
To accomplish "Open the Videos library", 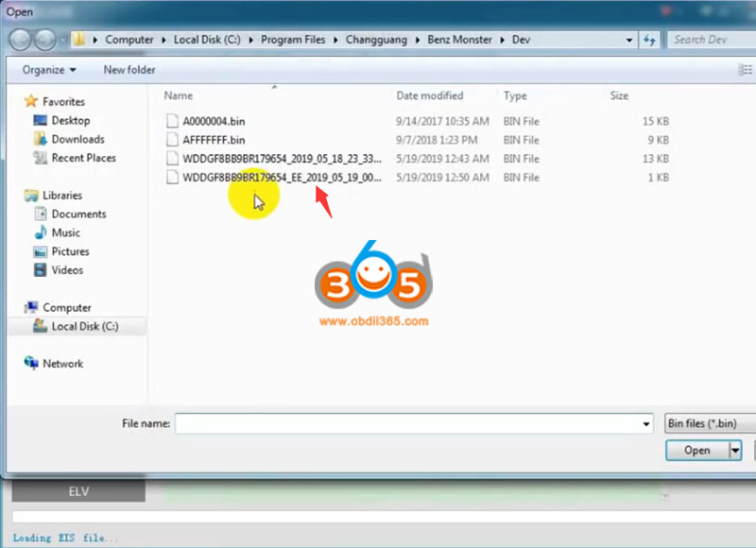I will [x=41, y=270].
